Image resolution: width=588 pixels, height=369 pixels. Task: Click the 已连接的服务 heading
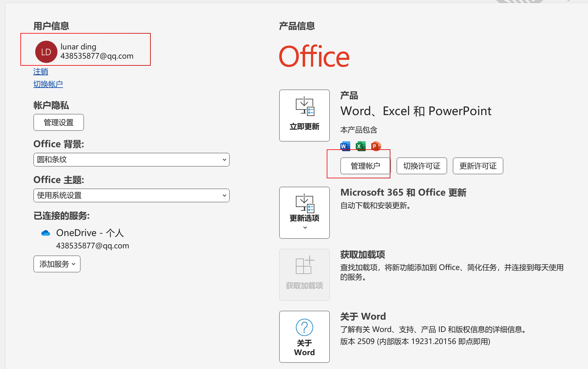point(61,216)
